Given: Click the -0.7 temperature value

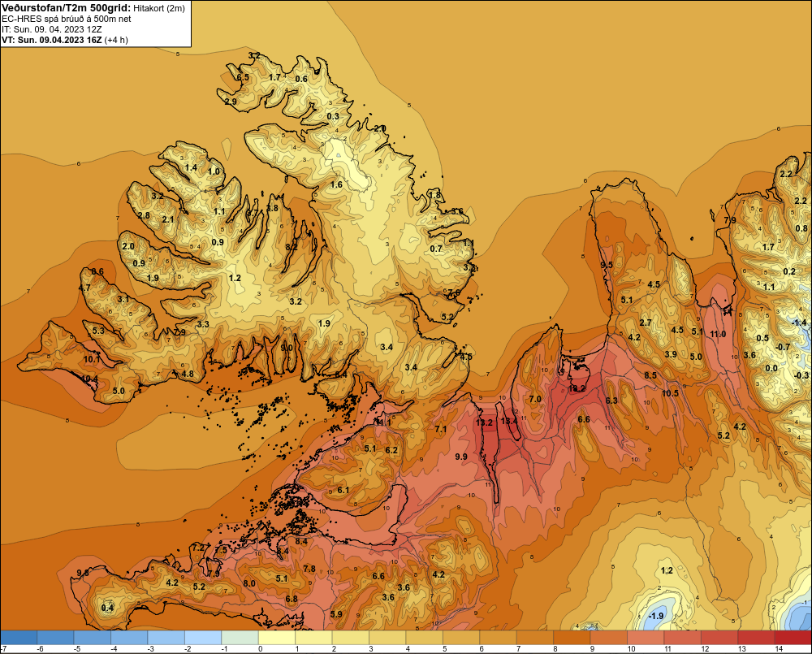Looking at the screenshot, I should pos(783,347).
